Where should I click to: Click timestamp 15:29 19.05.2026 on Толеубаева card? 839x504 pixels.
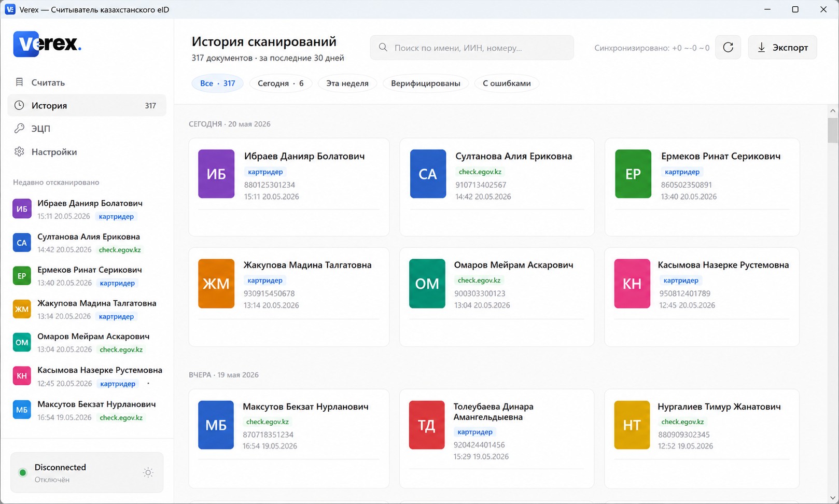pyautogui.click(x=481, y=457)
